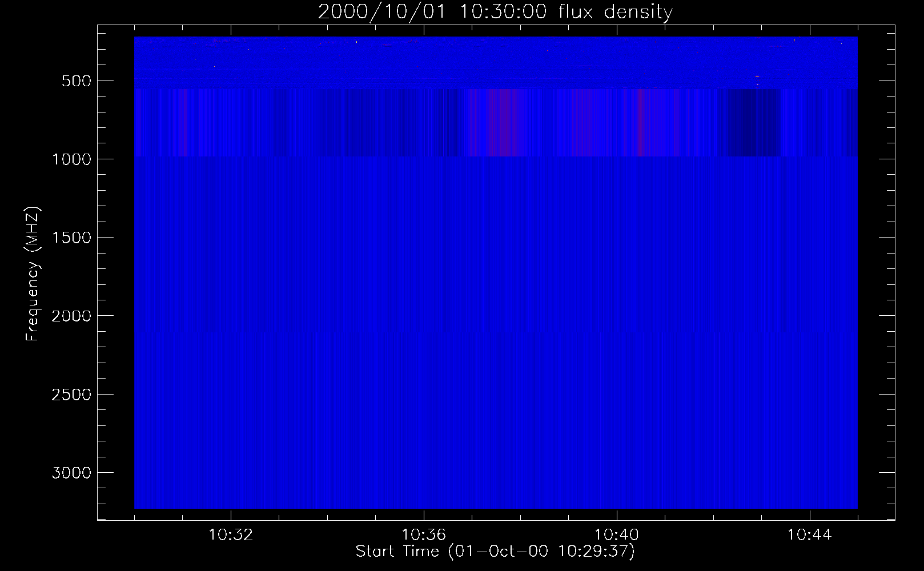Click the plot title '2000/10/01 10:30:00 flux density'
The height and width of the screenshot is (571, 924).
point(495,12)
